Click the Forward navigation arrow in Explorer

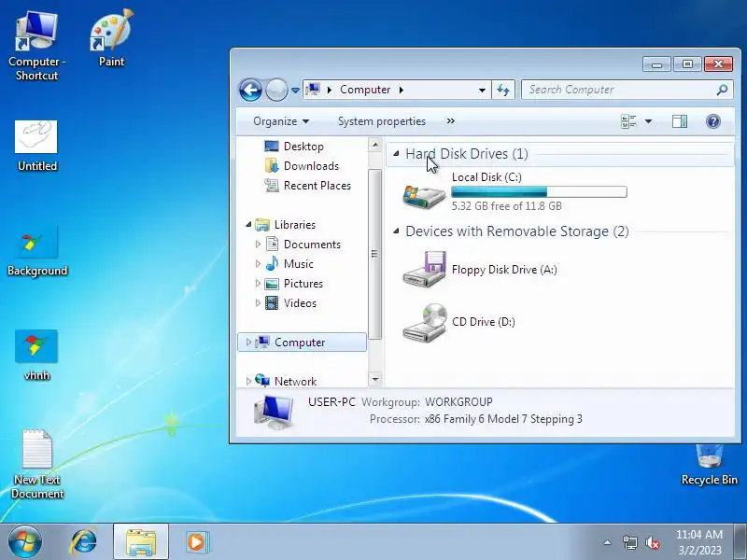(x=276, y=90)
